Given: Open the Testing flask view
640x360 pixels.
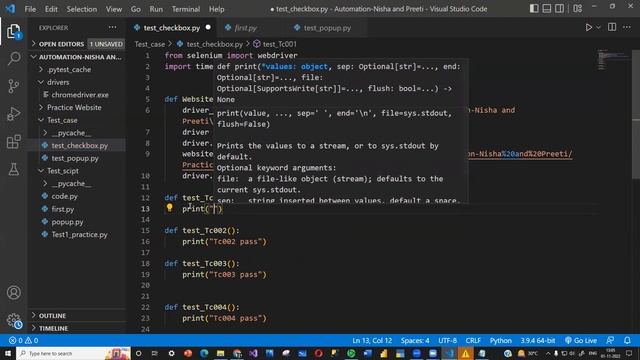Looking at the screenshot, I should pos(13,169).
